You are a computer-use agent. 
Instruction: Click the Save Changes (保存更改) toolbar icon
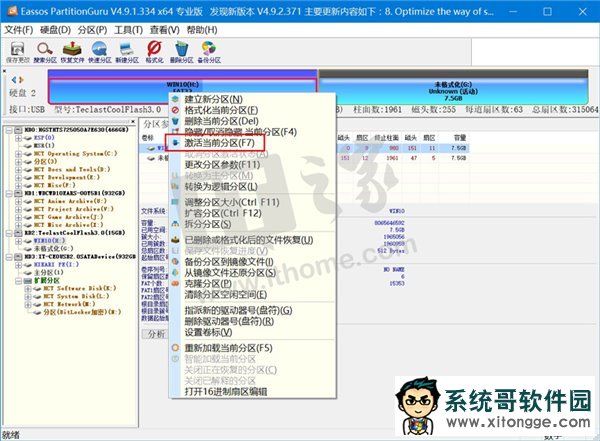click(17, 49)
